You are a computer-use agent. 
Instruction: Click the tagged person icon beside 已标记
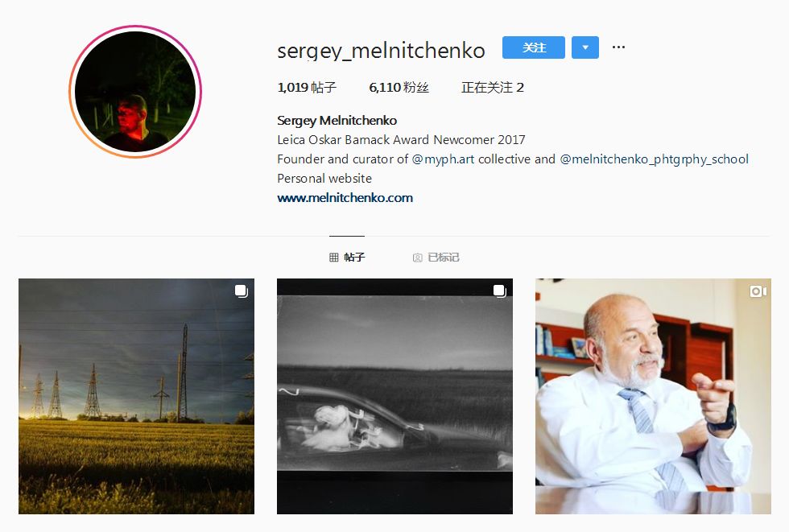coord(417,258)
